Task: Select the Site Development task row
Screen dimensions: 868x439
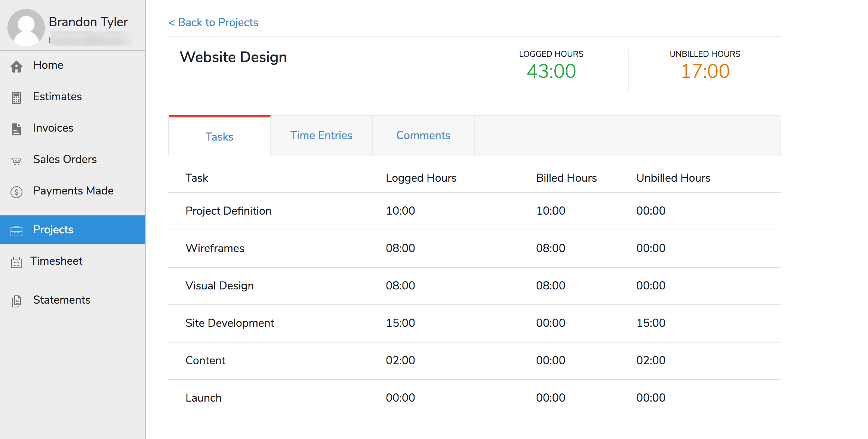Action: tap(230, 323)
